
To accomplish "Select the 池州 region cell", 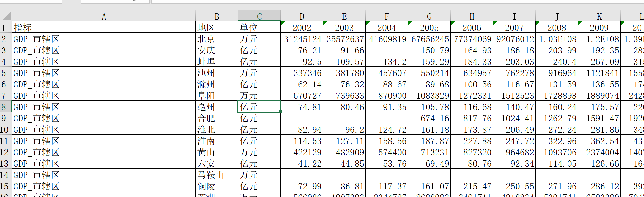I will [x=217, y=73].
